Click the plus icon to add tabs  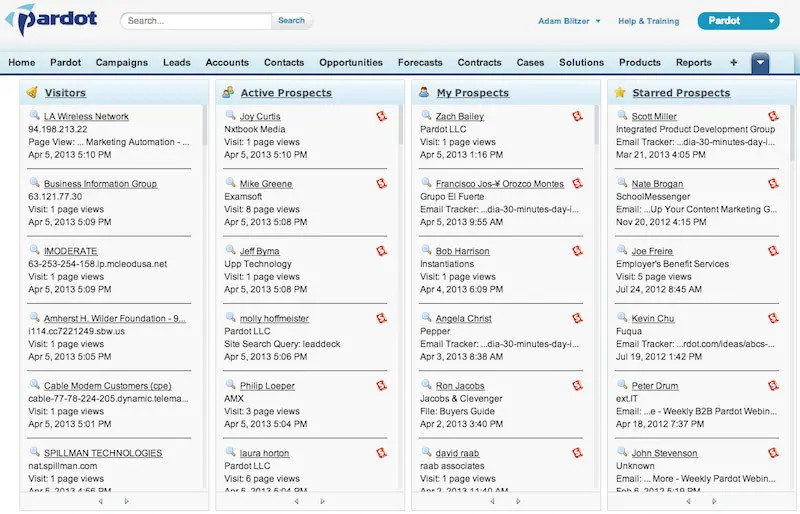(734, 63)
